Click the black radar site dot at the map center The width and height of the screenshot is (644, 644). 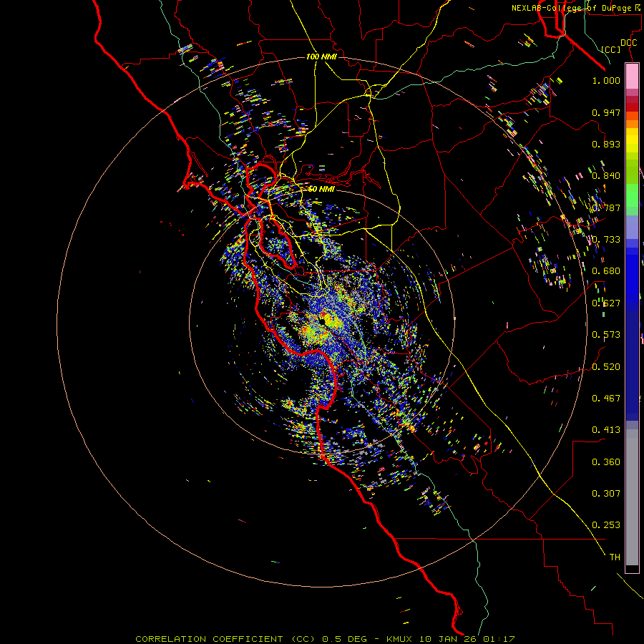pyautogui.click(x=323, y=321)
